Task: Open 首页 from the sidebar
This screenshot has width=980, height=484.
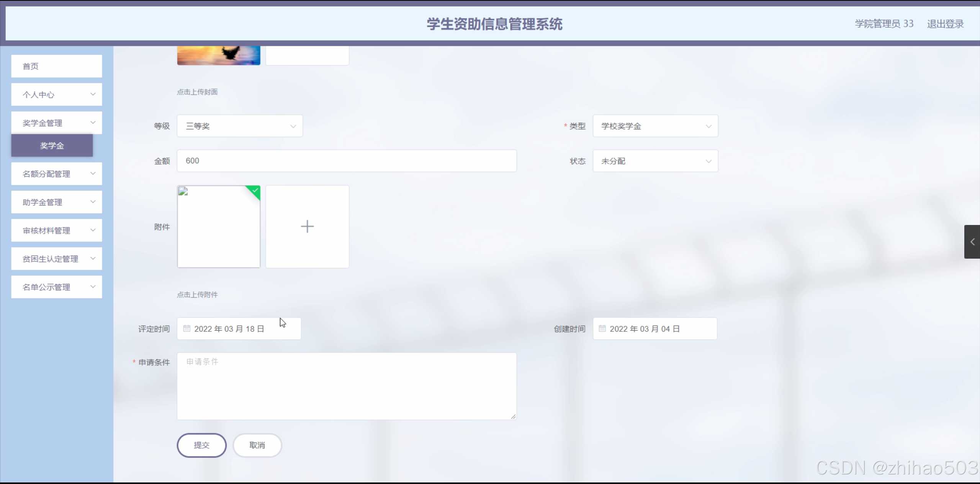Action: pos(57,66)
